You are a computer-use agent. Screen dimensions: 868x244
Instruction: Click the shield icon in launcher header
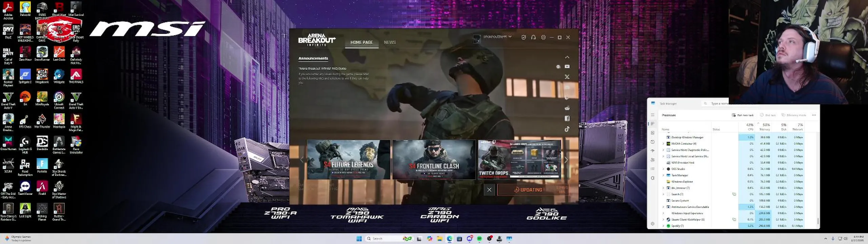point(524,37)
